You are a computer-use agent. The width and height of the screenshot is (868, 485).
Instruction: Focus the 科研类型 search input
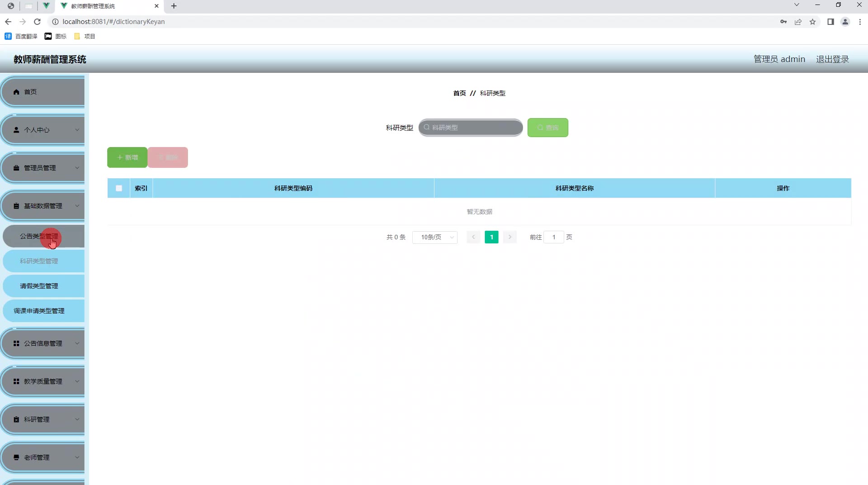click(471, 128)
